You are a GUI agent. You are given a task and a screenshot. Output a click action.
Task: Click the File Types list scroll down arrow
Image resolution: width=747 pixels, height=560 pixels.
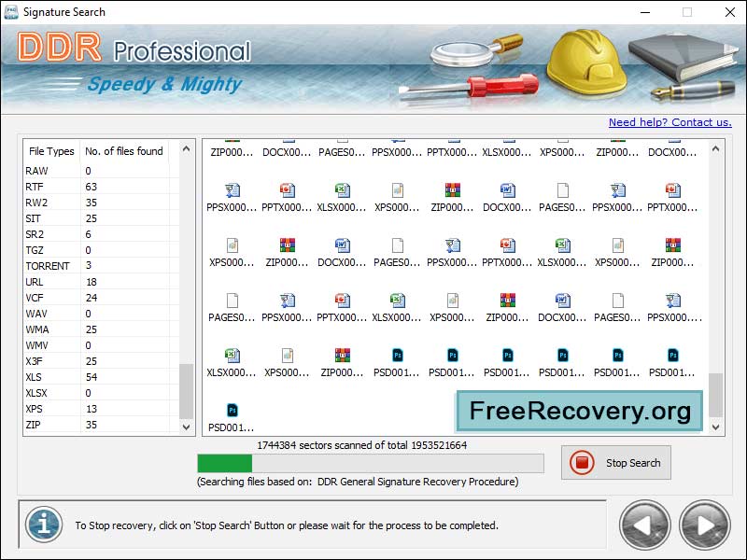click(x=186, y=427)
